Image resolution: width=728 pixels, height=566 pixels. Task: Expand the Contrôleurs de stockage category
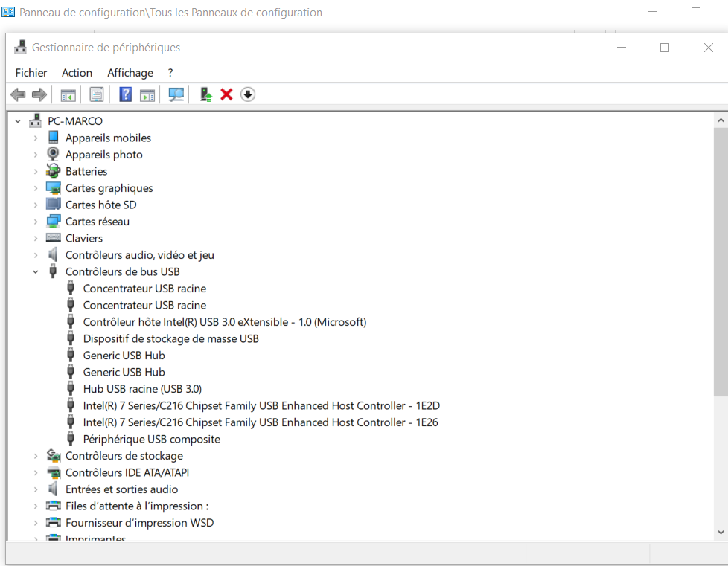36,456
